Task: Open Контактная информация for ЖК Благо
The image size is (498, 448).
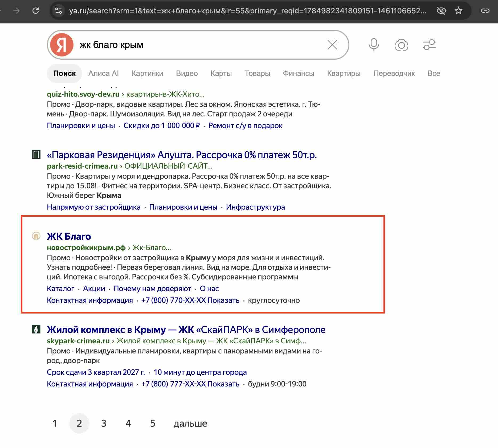Action: pyautogui.click(x=90, y=300)
